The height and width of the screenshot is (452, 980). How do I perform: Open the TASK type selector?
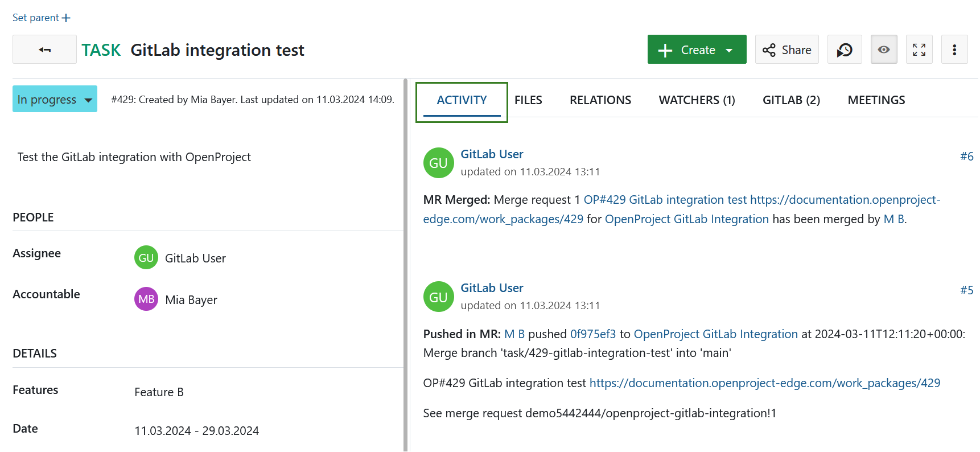(x=101, y=50)
